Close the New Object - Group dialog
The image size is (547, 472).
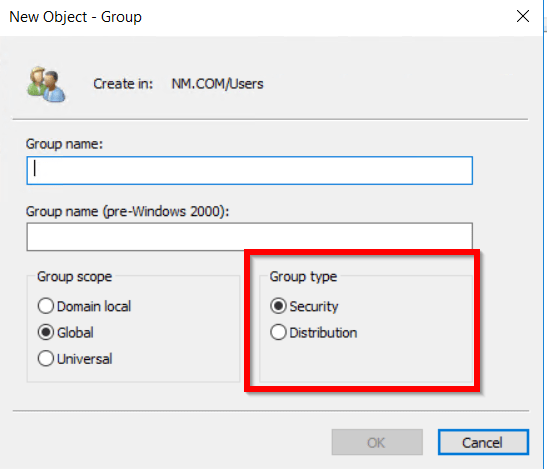click(x=523, y=16)
